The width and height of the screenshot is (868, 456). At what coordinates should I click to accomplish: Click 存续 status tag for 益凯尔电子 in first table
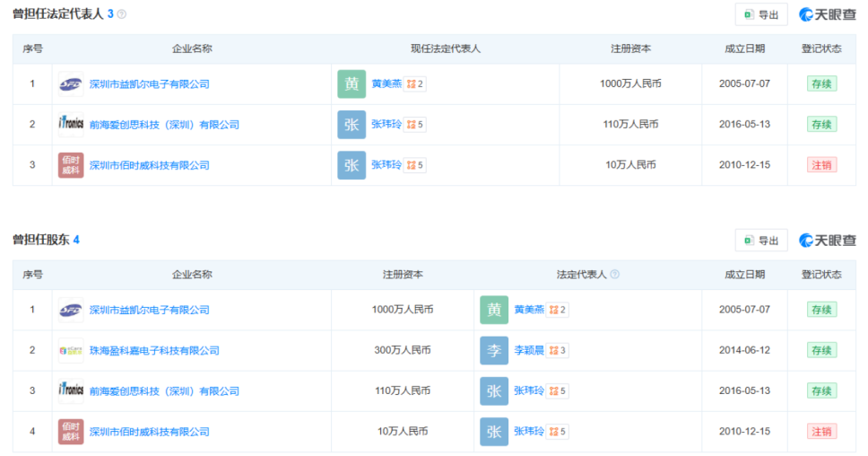tap(821, 83)
